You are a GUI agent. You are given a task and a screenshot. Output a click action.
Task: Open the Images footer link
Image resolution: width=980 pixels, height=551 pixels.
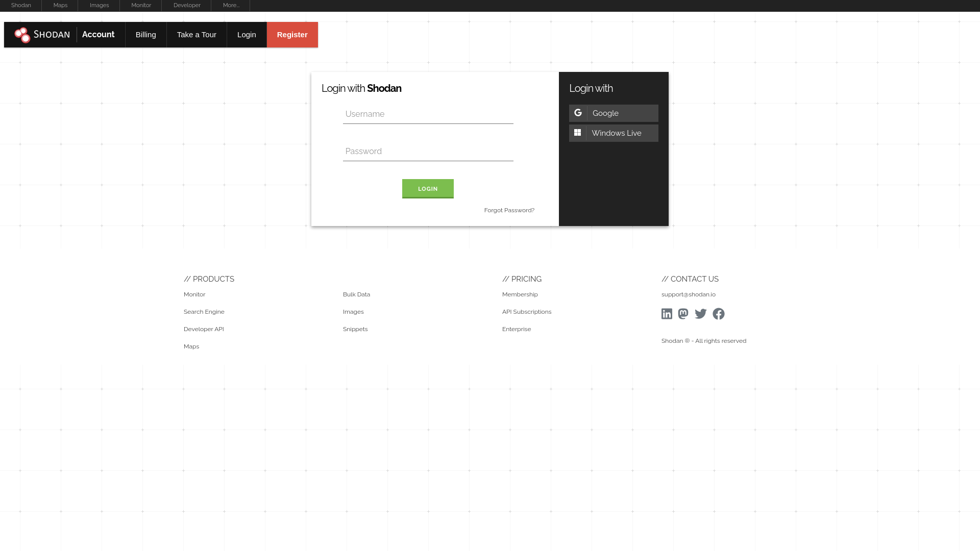pyautogui.click(x=353, y=312)
